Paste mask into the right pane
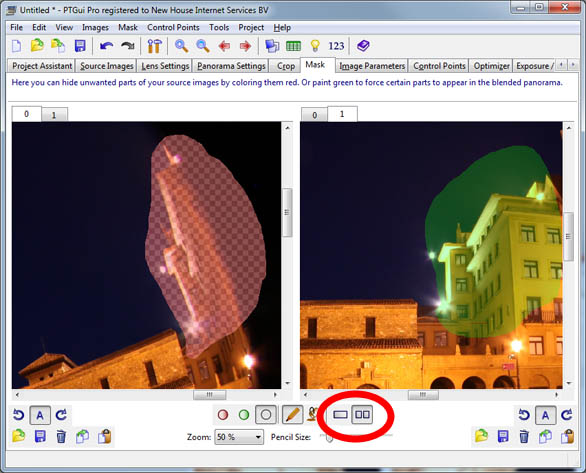586x473 pixels. [x=568, y=436]
